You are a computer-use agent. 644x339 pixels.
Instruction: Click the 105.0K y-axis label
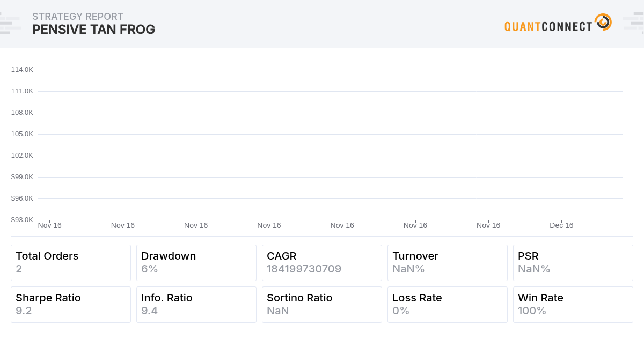click(x=22, y=134)
